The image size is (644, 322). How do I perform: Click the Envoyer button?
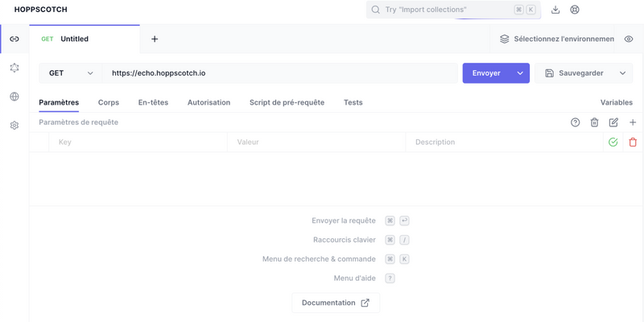pos(486,73)
